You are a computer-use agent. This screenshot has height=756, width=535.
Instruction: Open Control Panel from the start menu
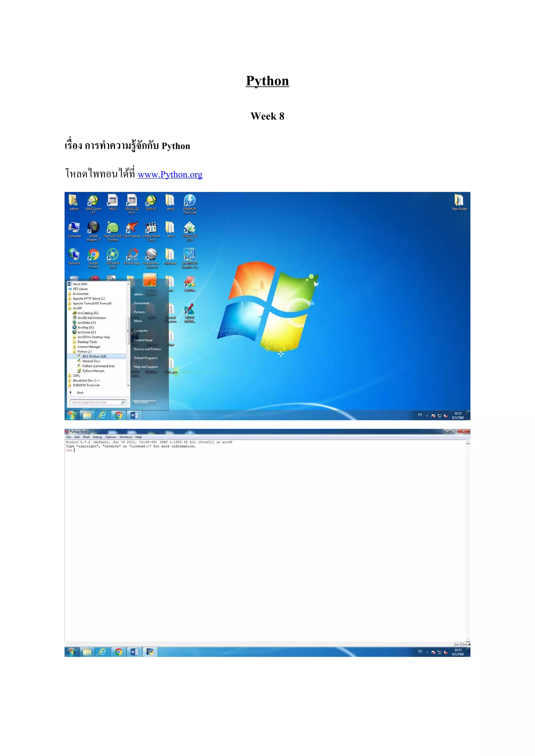143,340
